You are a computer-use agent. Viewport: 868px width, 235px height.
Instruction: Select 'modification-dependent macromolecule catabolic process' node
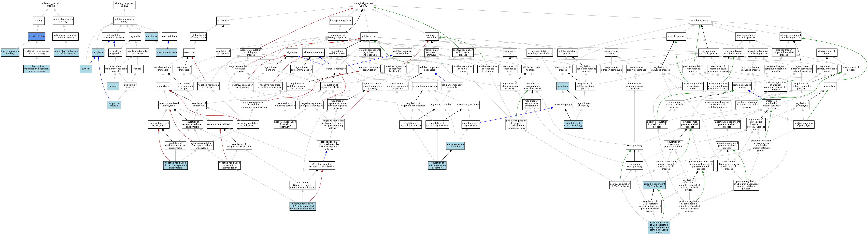point(718,105)
